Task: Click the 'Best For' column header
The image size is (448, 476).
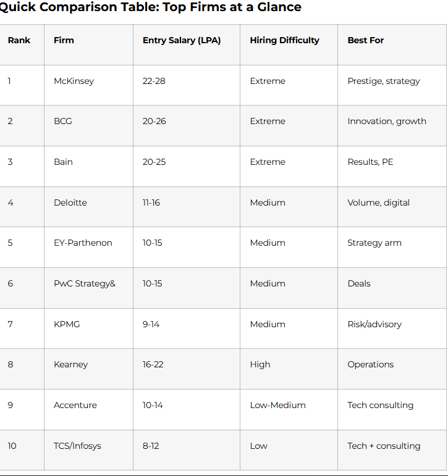Action: [x=366, y=40]
